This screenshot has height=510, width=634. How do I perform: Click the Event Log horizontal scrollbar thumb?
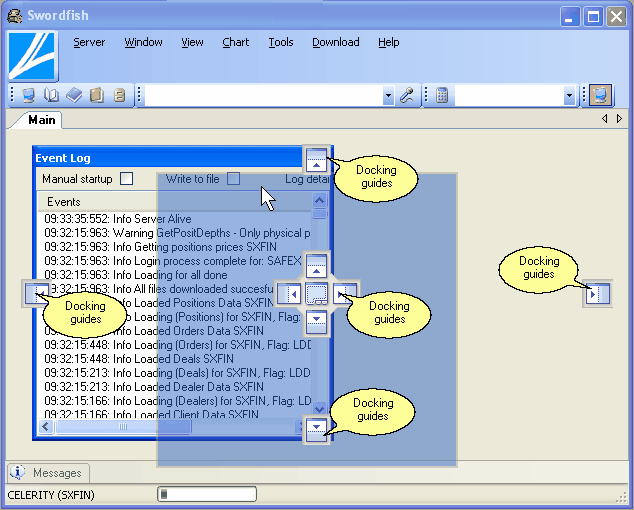point(122,427)
